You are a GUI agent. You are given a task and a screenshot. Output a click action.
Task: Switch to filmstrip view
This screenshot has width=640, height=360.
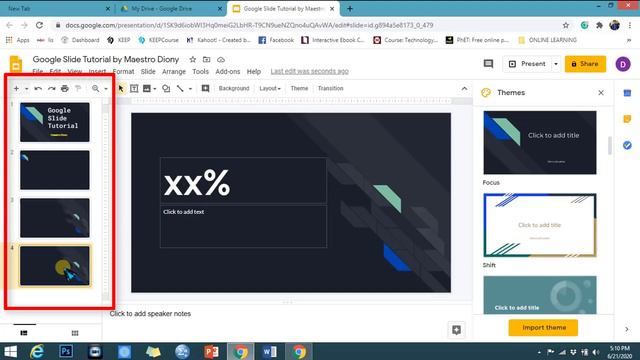(24, 333)
